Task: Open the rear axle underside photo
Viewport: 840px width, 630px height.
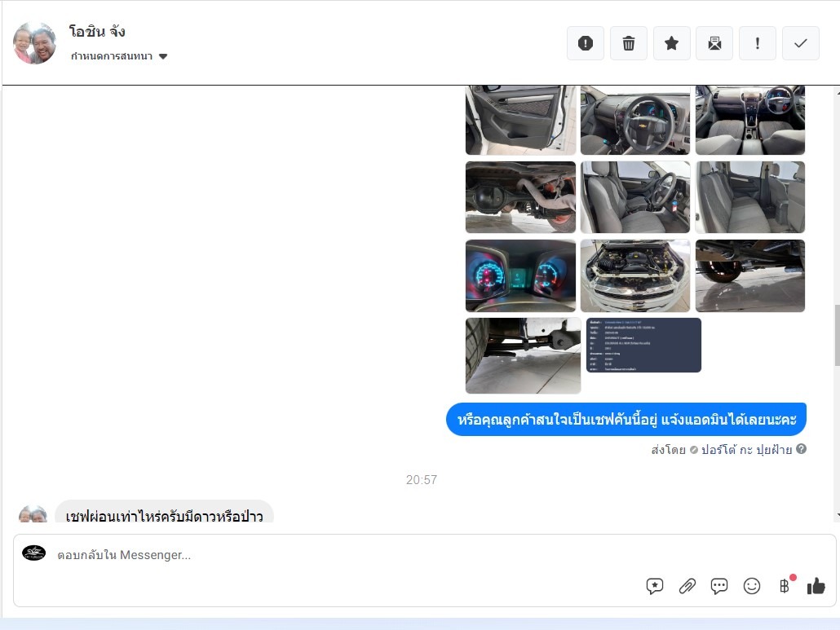Action: 520,197
